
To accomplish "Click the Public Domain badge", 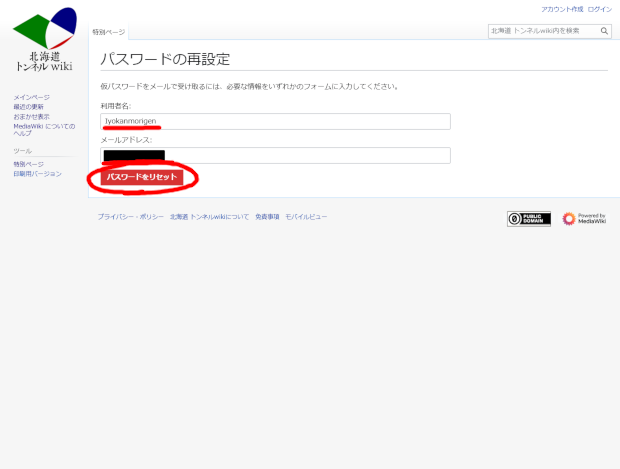I will point(528,219).
